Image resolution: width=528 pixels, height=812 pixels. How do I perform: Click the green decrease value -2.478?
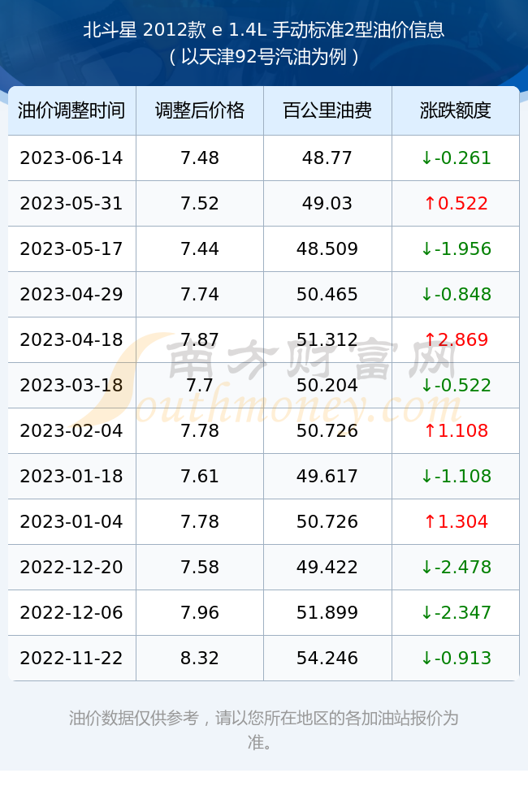coord(456,567)
